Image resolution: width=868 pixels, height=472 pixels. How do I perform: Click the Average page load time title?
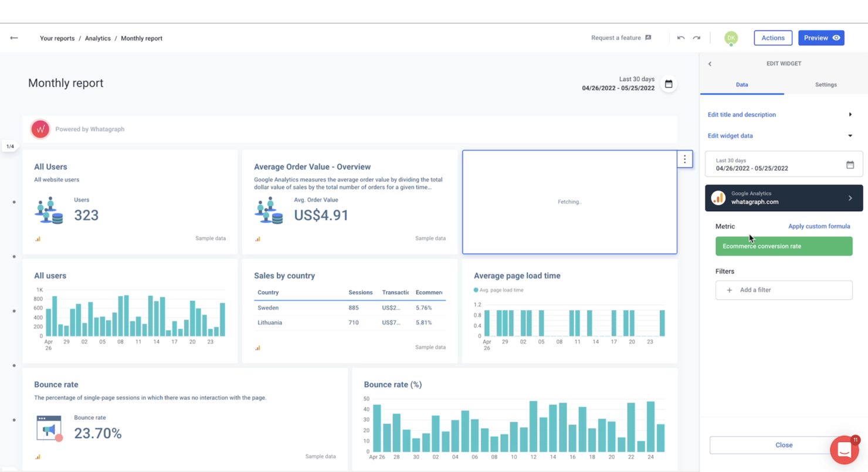[517, 276]
